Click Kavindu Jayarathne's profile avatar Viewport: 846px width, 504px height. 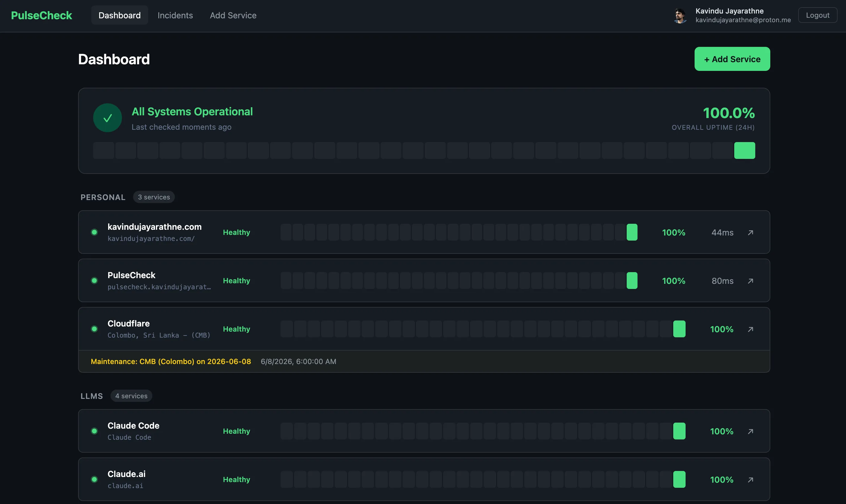click(x=680, y=16)
